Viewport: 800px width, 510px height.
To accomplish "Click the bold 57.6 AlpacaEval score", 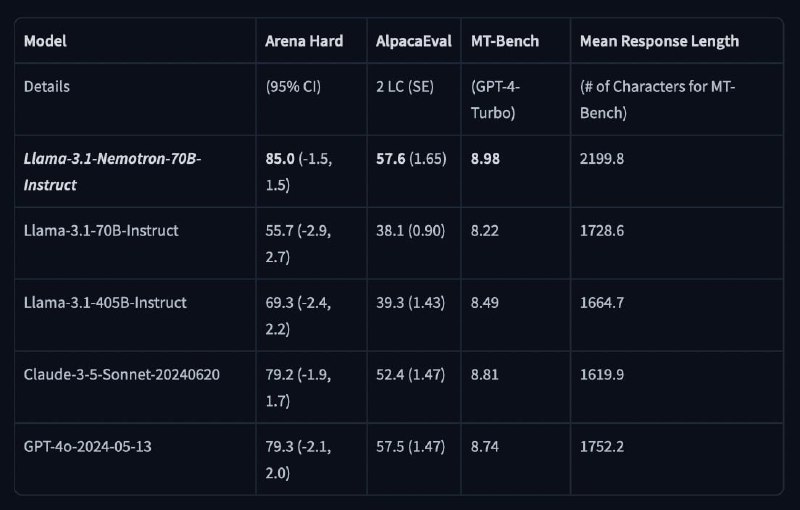I will (x=390, y=159).
